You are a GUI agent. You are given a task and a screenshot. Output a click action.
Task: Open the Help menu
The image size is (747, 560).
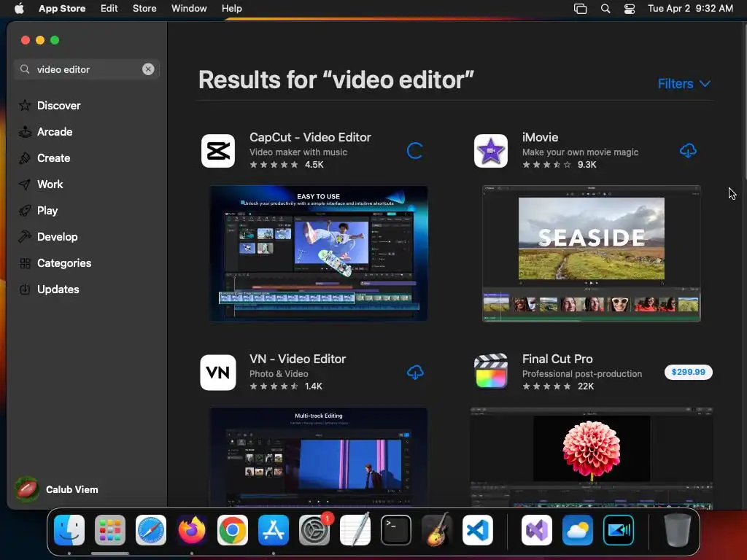pos(231,8)
